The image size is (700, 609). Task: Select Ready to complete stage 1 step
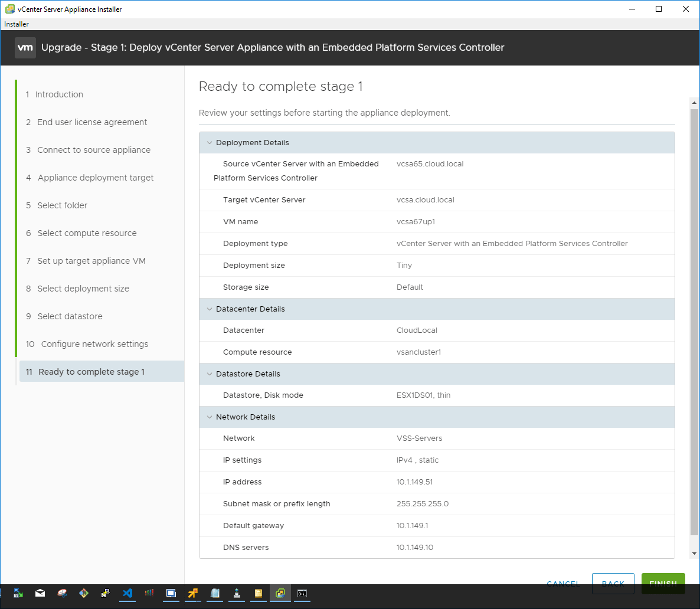click(x=102, y=371)
